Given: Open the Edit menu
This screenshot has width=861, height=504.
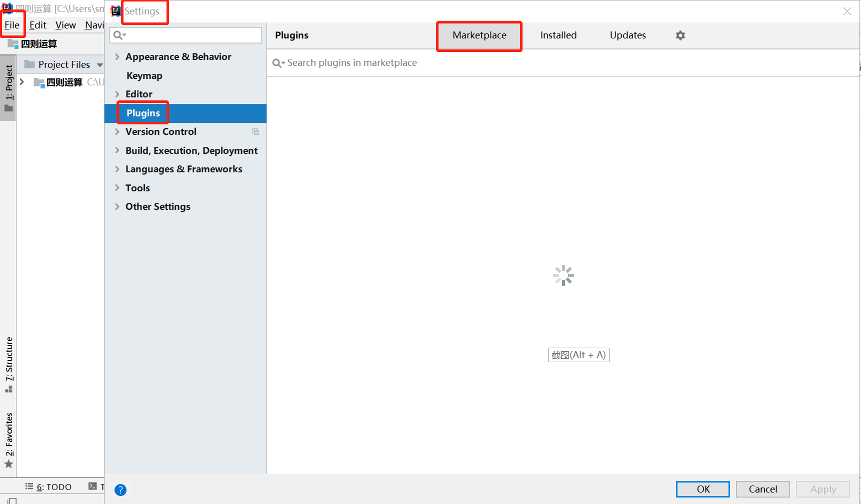Looking at the screenshot, I should coord(37,25).
